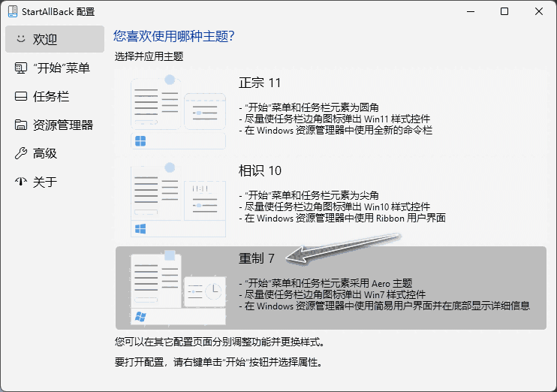Screen dimensions: 557x392
Task: Minimize the StartAllBack 配置 window
Action: point(471,11)
